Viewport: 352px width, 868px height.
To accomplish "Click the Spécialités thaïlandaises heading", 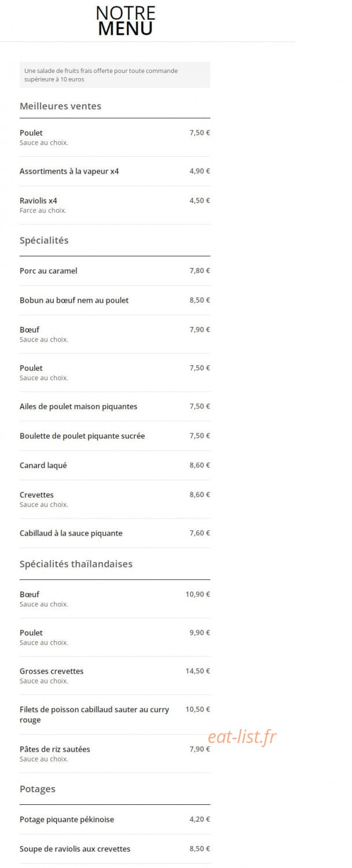I will pos(76,564).
